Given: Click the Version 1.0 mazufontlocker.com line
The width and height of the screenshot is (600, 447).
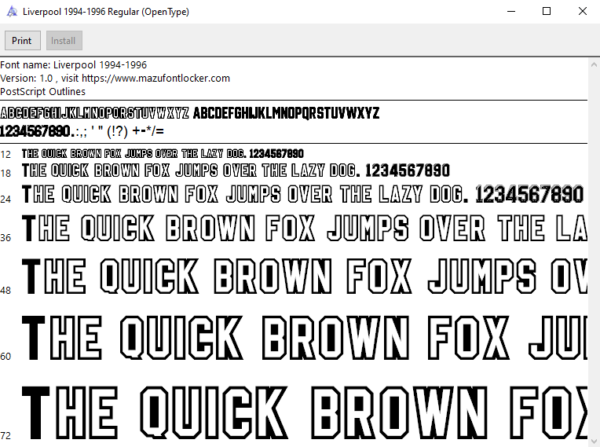Looking at the screenshot, I should point(115,78).
